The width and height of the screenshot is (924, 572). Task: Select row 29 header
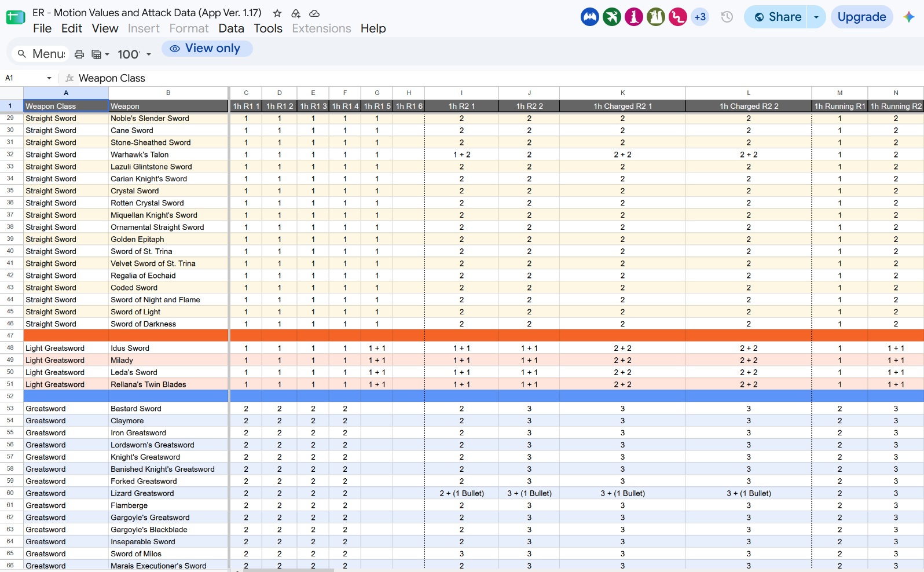(x=10, y=118)
